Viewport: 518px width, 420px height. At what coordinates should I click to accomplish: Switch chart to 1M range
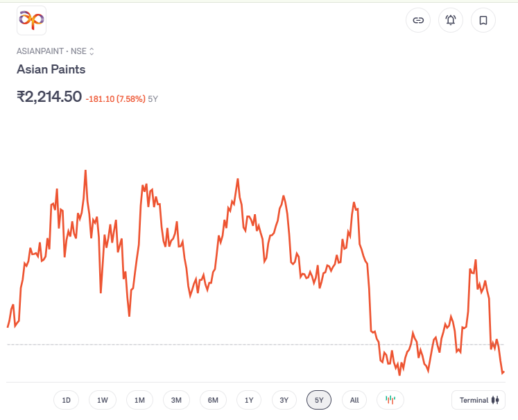pyautogui.click(x=139, y=400)
